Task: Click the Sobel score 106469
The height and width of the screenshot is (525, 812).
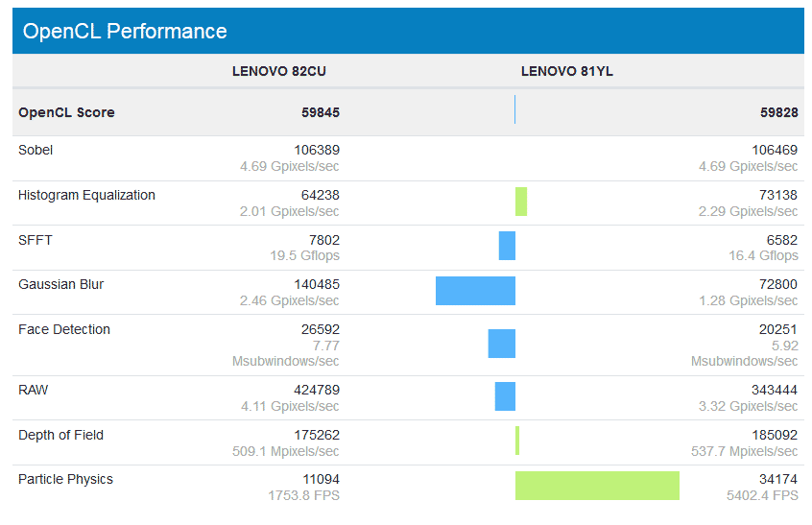Action: (x=775, y=150)
